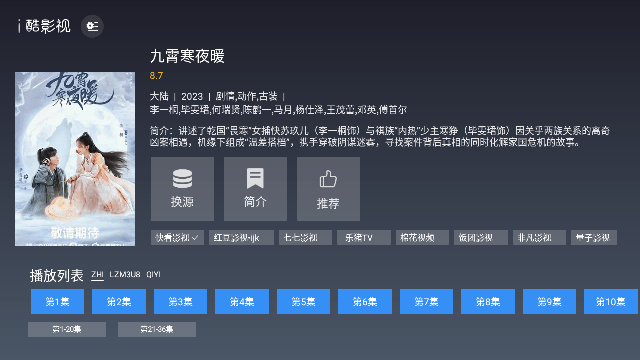Screen dimensions: 640x360
Task: Switch to the LZM3U8 playlist tab
Action: click(125, 275)
